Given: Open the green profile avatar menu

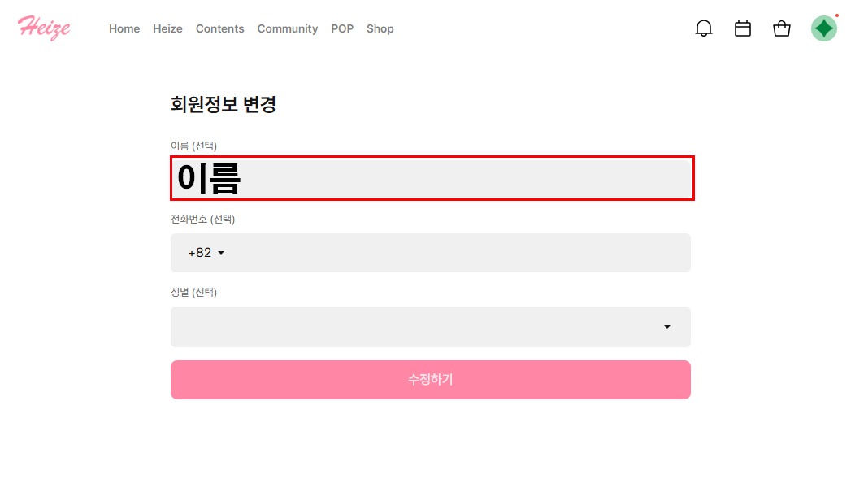Looking at the screenshot, I should pyautogui.click(x=824, y=28).
